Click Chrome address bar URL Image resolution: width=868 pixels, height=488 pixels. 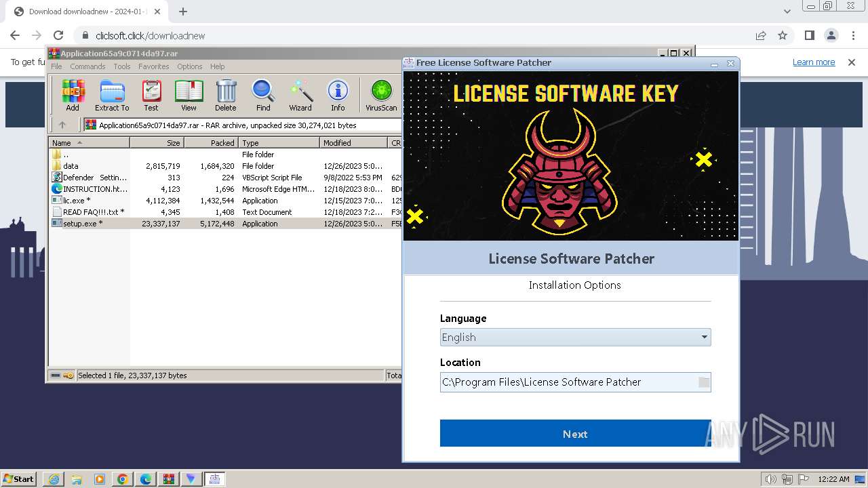click(150, 35)
